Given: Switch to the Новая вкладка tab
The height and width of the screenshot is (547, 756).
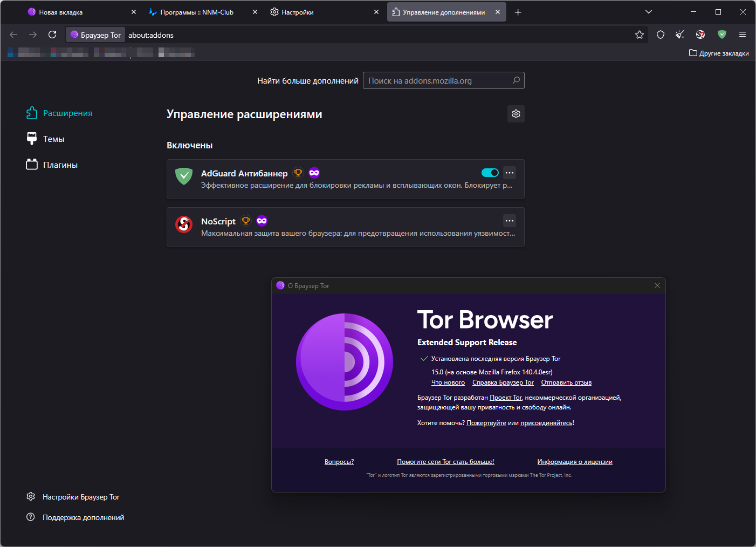Looking at the screenshot, I should click(x=81, y=12).
